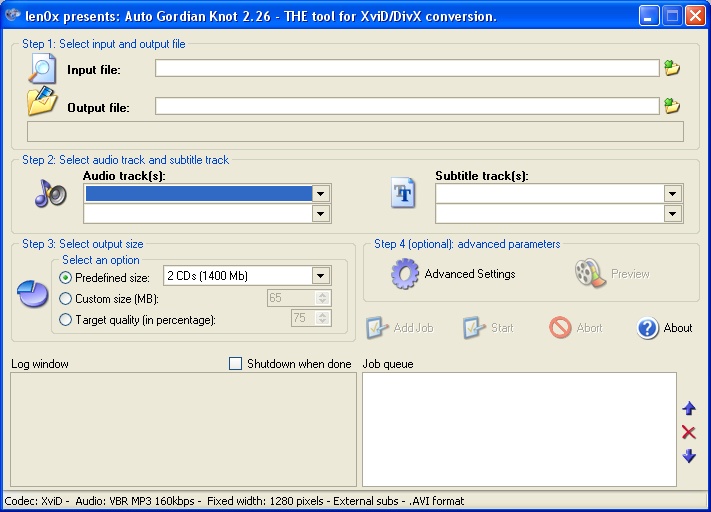The width and height of the screenshot is (711, 512).
Task: Browse for input file with folder button
Action: (672, 68)
